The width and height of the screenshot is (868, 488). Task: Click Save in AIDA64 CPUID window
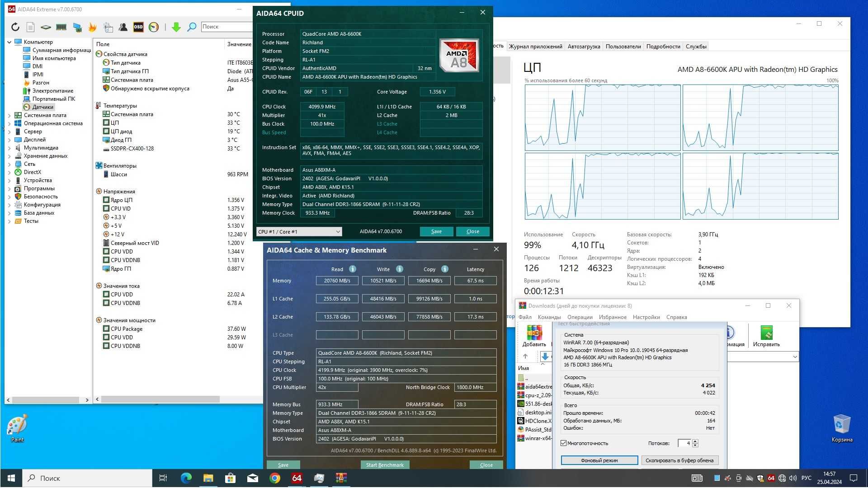(436, 231)
